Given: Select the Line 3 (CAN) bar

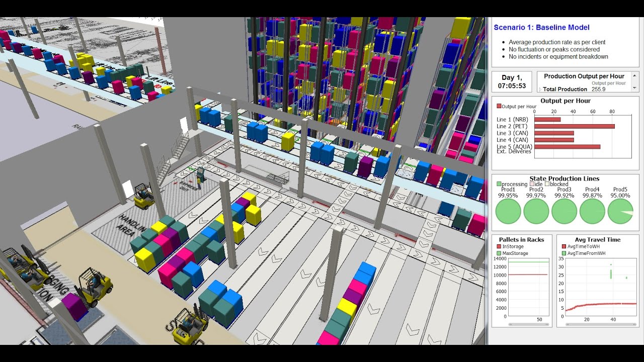Looking at the screenshot, I should 554,133.
